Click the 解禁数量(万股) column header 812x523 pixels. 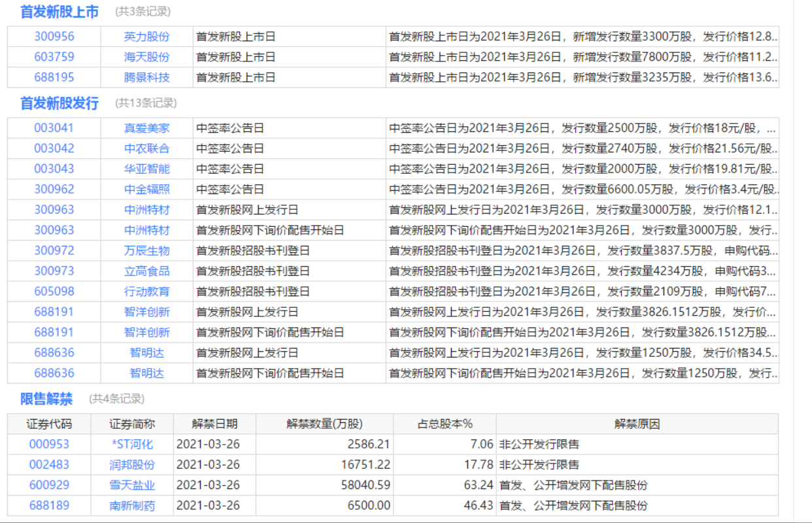[x=324, y=424]
